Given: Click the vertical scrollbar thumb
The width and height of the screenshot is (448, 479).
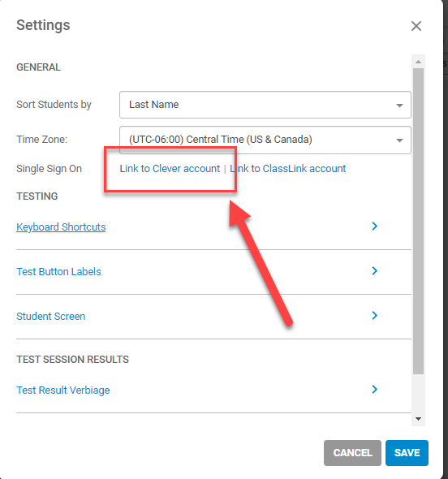Looking at the screenshot, I should [419, 221].
